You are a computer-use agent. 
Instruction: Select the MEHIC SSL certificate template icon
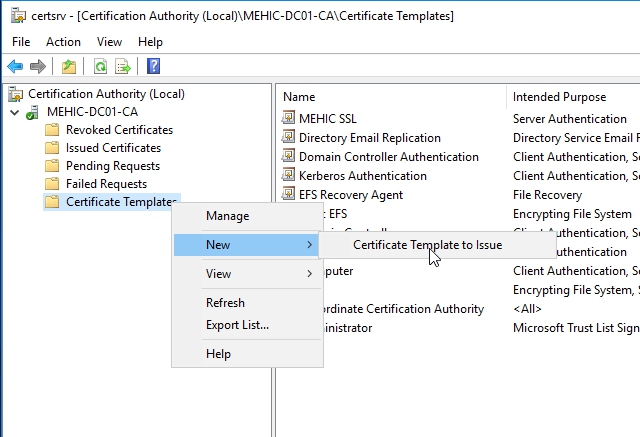(289, 119)
